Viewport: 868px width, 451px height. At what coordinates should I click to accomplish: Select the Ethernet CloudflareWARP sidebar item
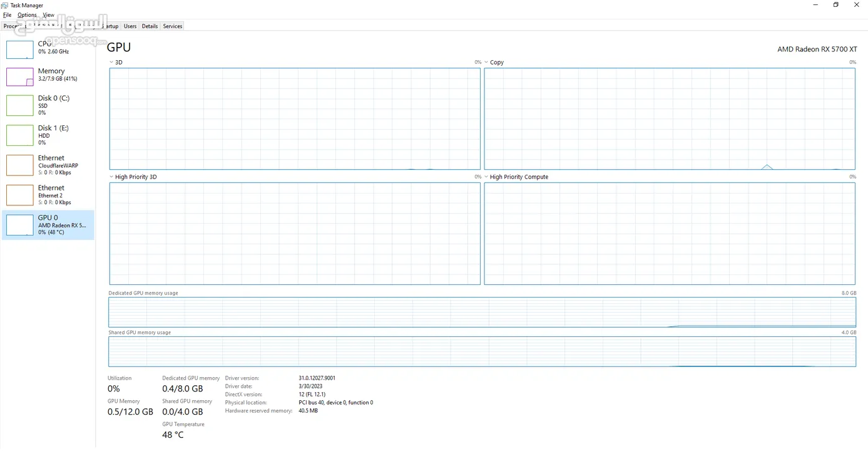pyautogui.click(x=48, y=165)
